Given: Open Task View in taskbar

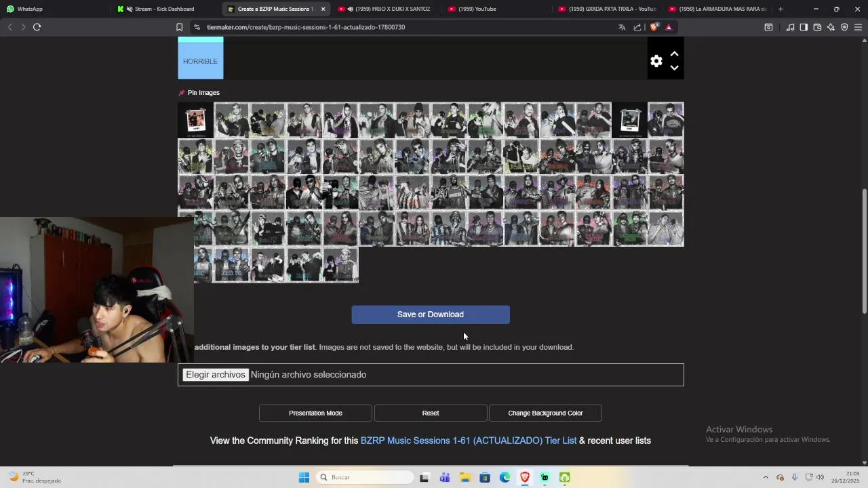Looking at the screenshot, I should point(425,477).
